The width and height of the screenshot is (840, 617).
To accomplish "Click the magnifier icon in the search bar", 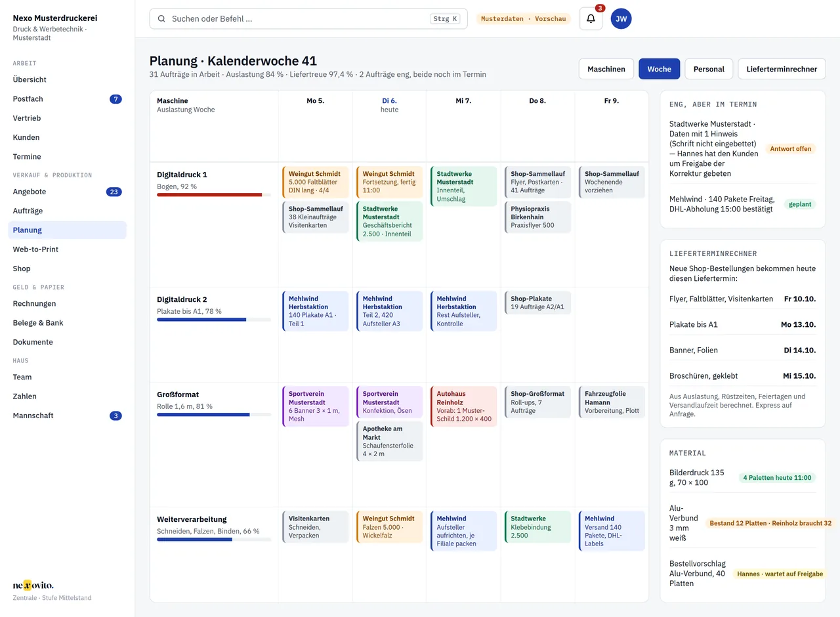I will point(161,19).
